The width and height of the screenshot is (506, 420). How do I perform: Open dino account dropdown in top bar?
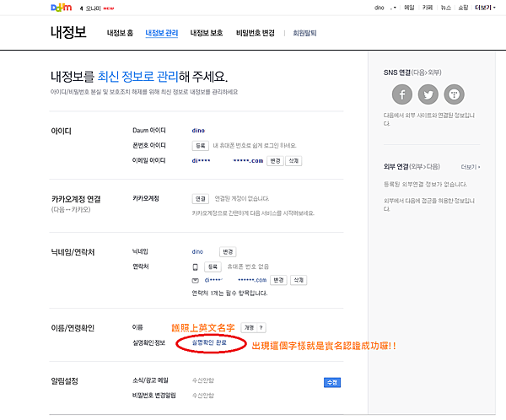[x=385, y=8]
